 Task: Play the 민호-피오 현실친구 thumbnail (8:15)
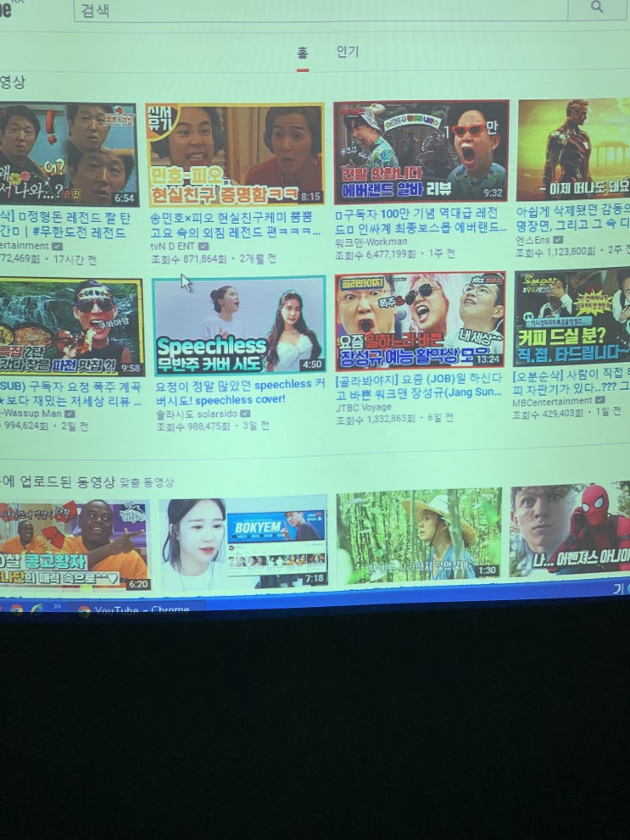coord(235,154)
